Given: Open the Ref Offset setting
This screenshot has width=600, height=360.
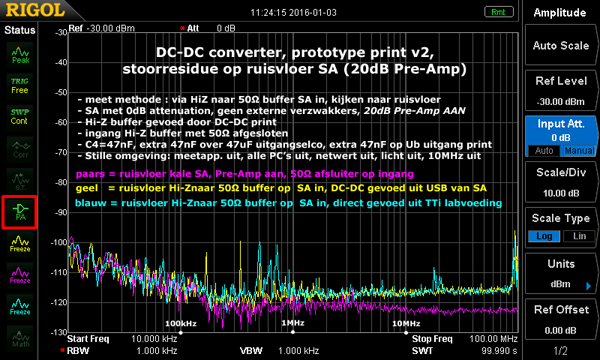Looking at the screenshot, I should [x=561, y=319].
